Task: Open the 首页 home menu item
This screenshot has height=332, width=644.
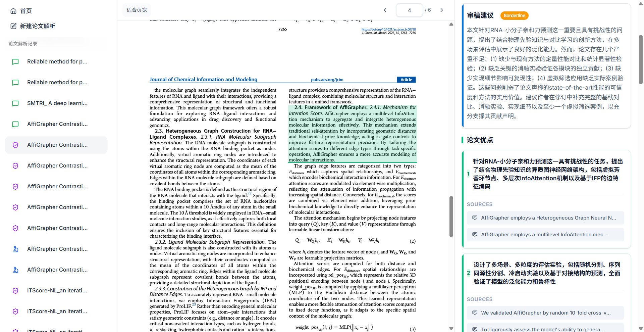Action: (x=26, y=11)
